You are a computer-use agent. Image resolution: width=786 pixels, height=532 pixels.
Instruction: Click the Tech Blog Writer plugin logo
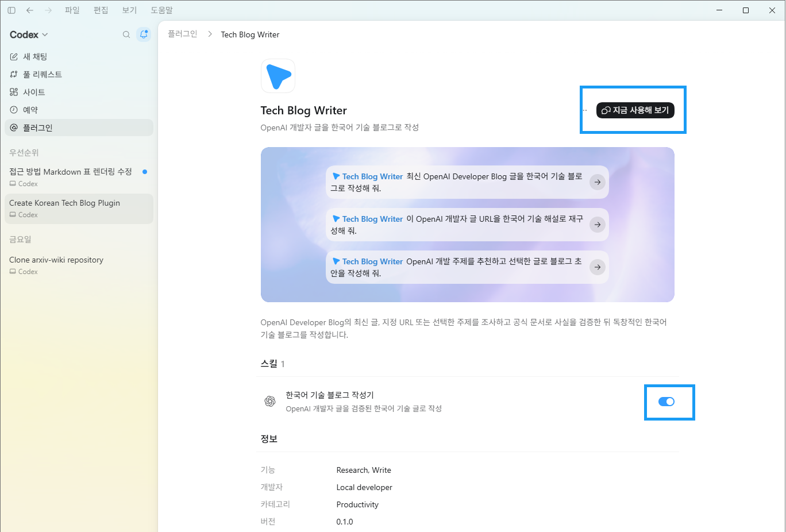point(278,76)
